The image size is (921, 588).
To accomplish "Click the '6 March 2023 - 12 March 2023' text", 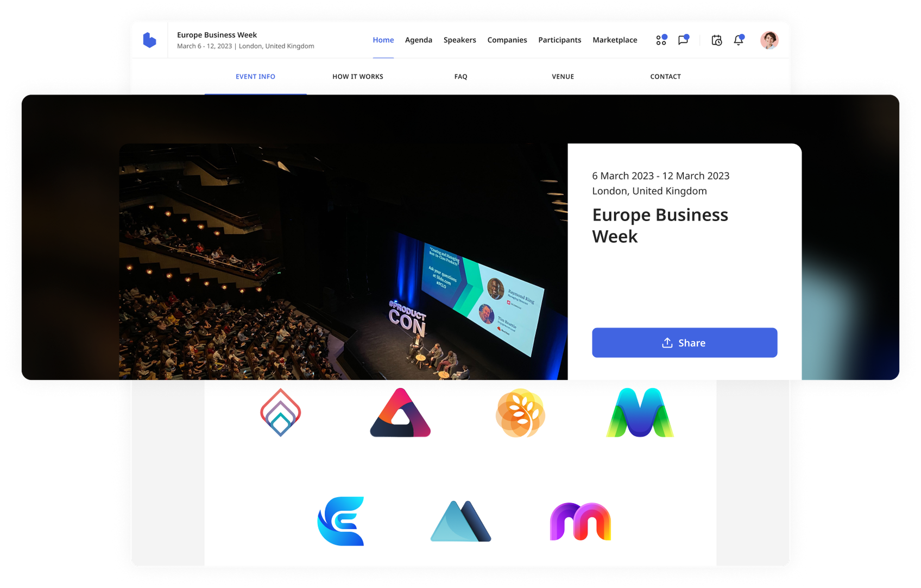I will (x=660, y=176).
